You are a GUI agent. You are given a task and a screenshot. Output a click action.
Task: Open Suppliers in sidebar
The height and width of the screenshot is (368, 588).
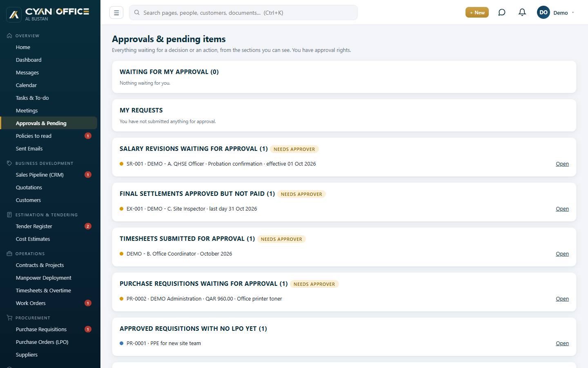tap(49, 355)
